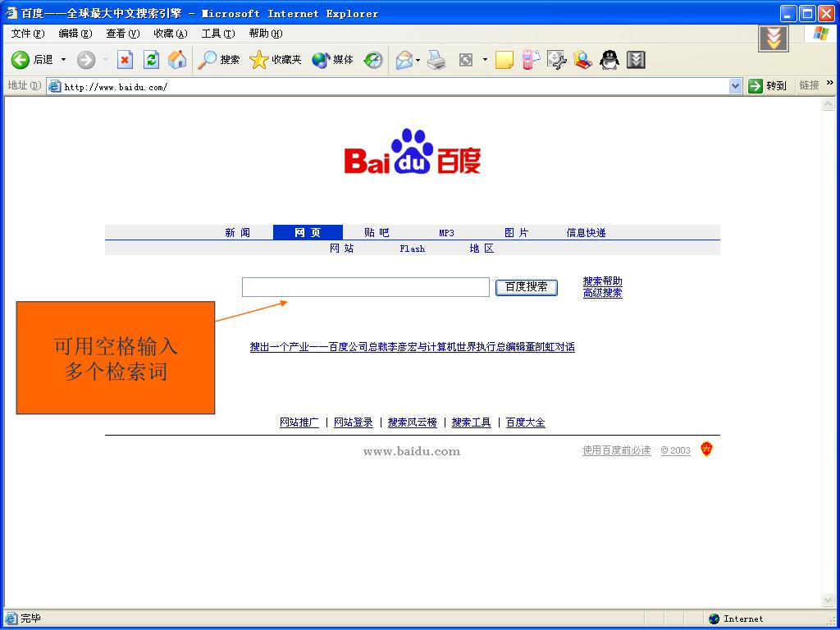840x630 pixels.
Task: Expand the address bar dropdown arrow
Action: pos(736,85)
